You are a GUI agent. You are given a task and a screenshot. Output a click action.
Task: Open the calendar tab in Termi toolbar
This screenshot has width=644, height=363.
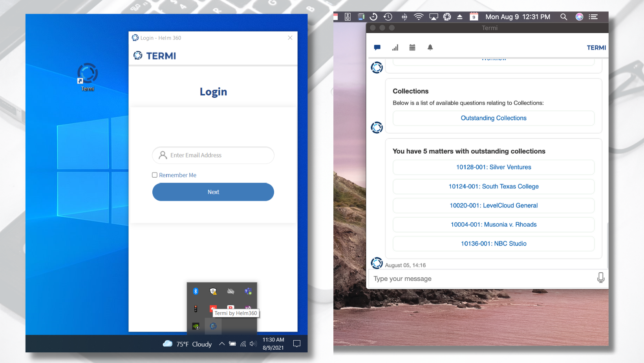[x=412, y=48]
